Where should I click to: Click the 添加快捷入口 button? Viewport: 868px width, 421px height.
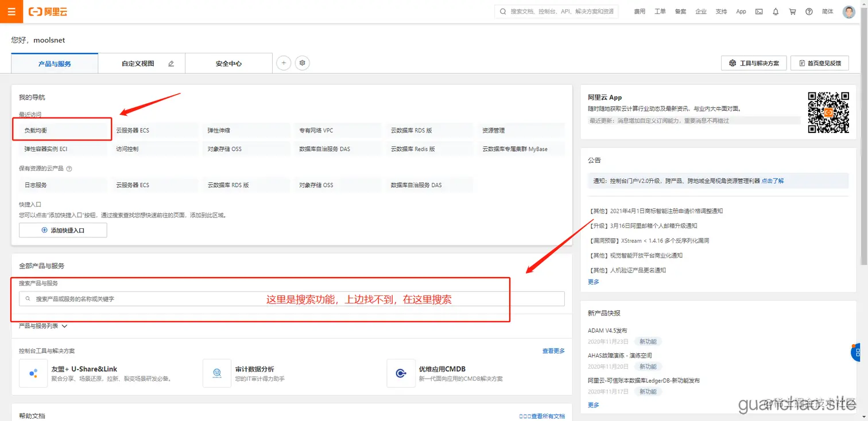(63, 230)
